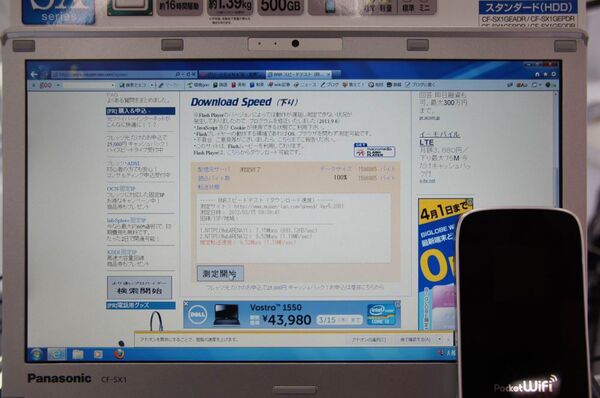This screenshot has height=398, width=600.
Task: Select the highlighter pen toolbar icon
Action: click(x=161, y=85)
